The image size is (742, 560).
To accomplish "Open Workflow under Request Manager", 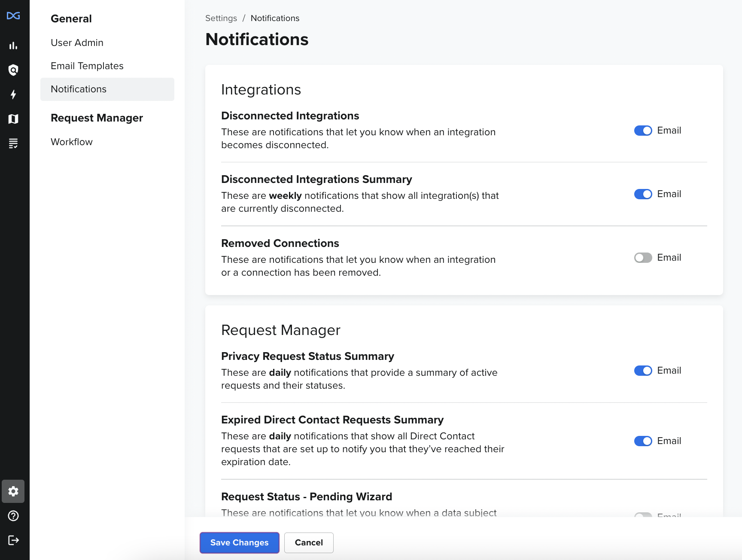I will (72, 142).
